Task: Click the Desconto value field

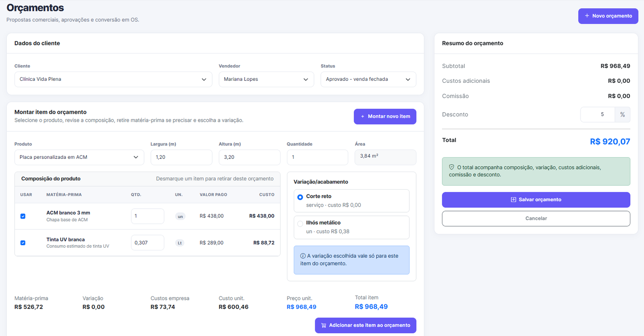Action: (x=598, y=115)
